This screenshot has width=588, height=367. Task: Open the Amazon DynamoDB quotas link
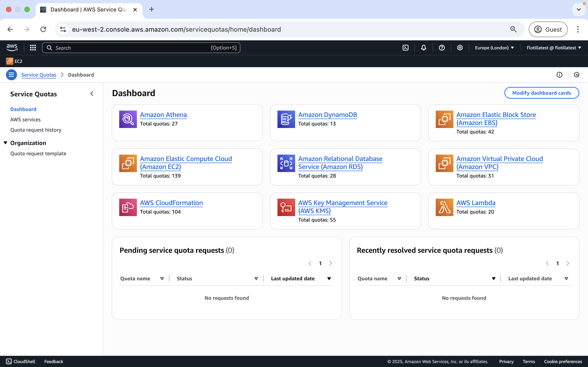(x=327, y=115)
